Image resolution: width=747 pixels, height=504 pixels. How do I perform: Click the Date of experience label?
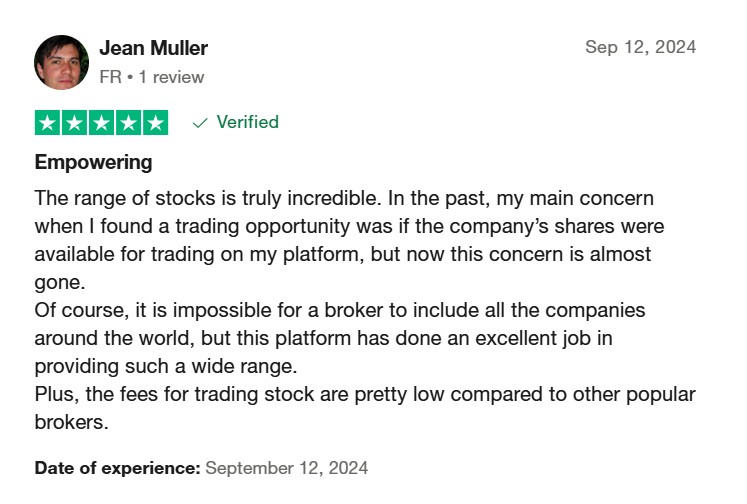[x=117, y=468]
